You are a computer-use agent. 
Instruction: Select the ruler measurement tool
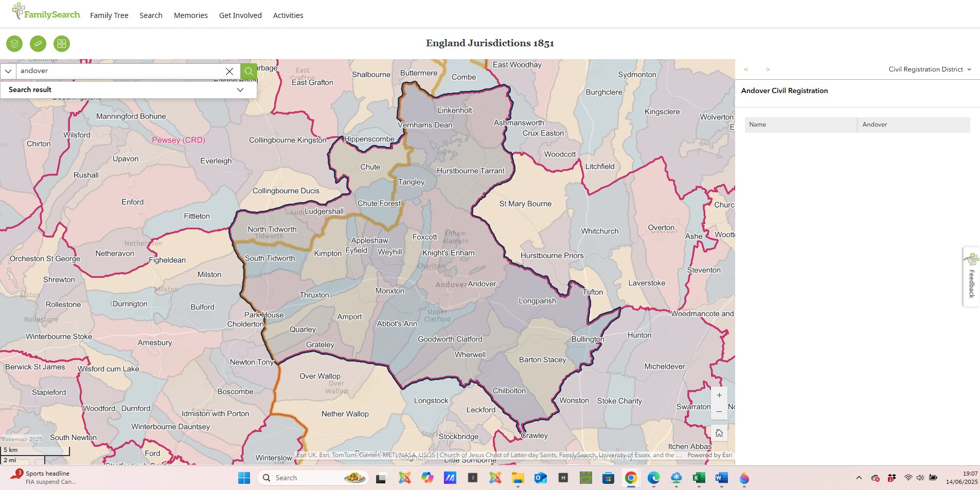coord(38,44)
